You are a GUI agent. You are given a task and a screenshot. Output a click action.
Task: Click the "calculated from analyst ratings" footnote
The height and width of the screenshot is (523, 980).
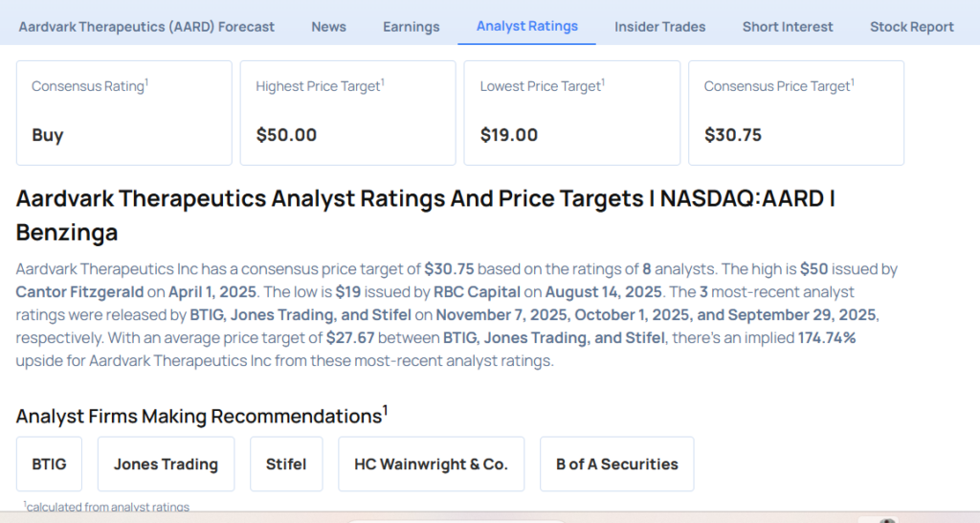click(107, 507)
